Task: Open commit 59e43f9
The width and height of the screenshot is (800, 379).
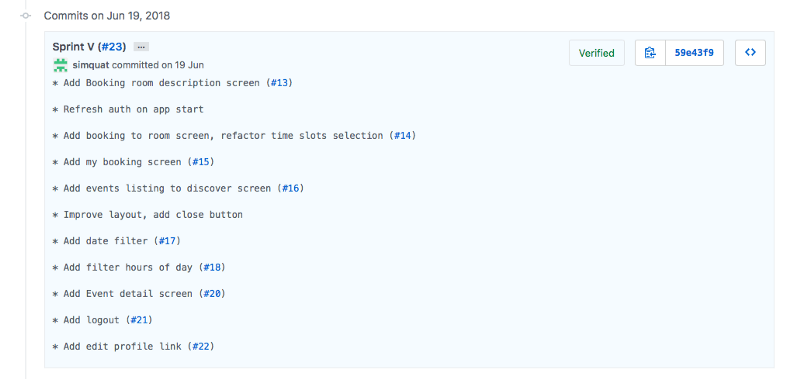Action: (694, 53)
